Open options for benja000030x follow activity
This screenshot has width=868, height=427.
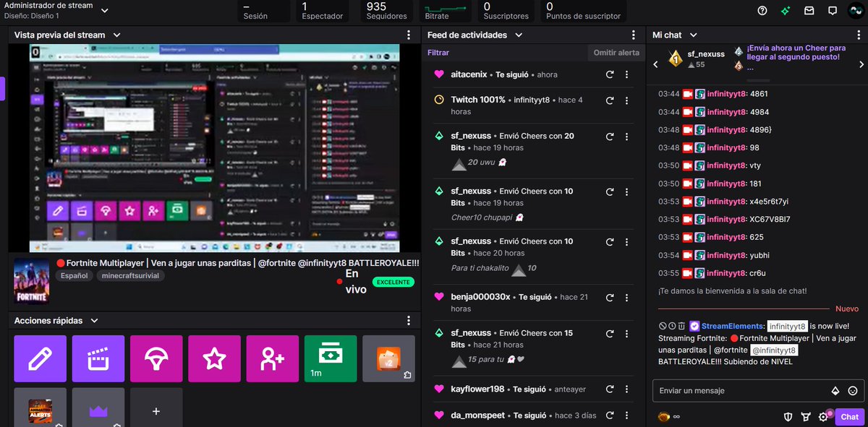(x=626, y=297)
